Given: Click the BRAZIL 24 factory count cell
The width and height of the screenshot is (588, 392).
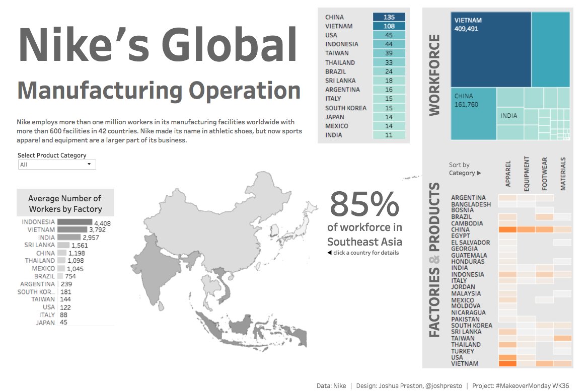Looking at the screenshot, I should [389, 71].
